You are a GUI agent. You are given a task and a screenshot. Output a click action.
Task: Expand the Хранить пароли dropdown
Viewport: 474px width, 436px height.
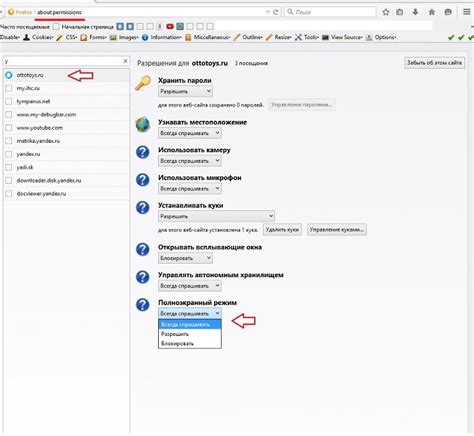[x=185, y=91]
